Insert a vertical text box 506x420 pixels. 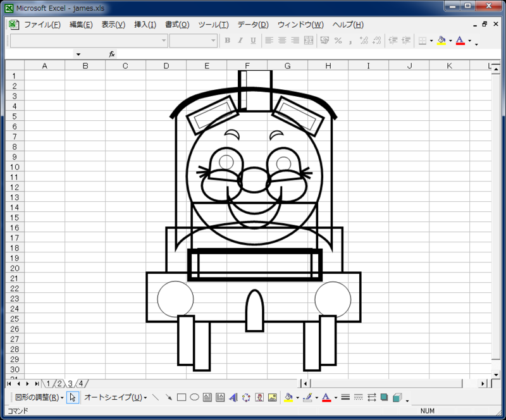(x=220, y=397)
